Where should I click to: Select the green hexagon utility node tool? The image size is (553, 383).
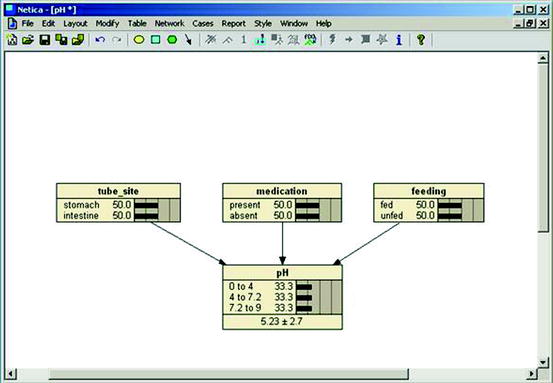[x=172, y=40]
